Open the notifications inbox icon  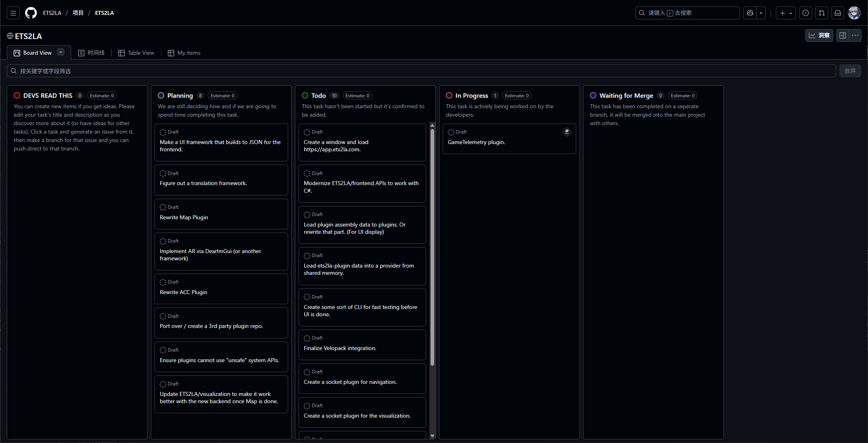[x=838, y=13]
